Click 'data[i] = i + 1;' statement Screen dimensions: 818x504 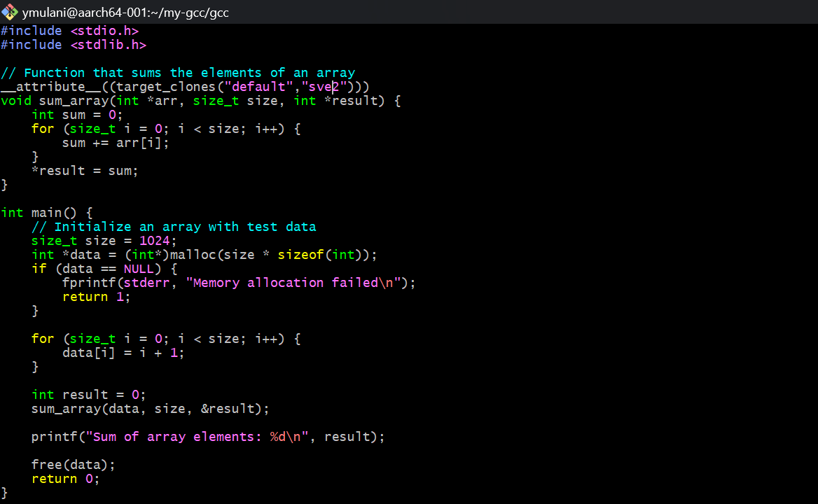tap(124, 353)
